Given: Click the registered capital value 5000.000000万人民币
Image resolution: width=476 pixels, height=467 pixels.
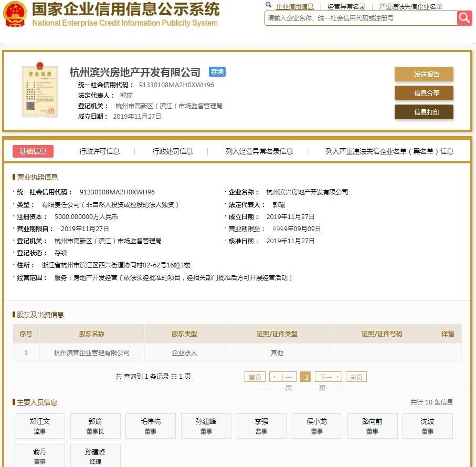Looking at the screenshot, I should point(86,216).
